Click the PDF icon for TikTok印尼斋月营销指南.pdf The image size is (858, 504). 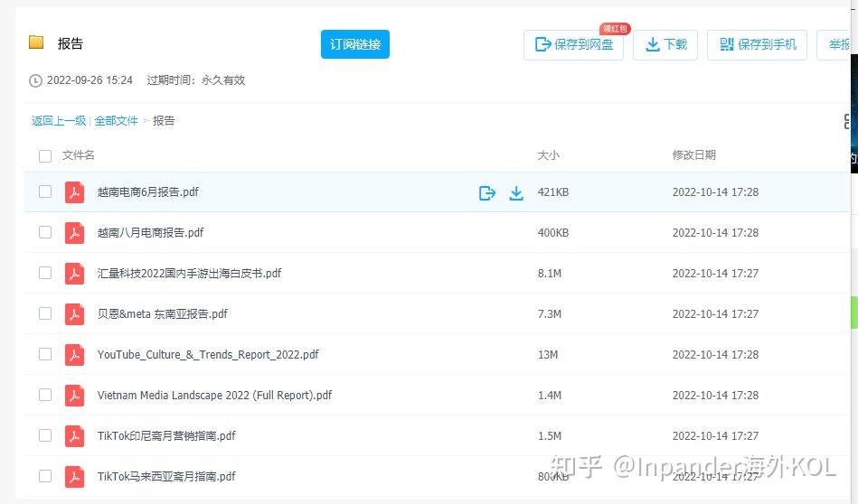(x=74, y=435)
